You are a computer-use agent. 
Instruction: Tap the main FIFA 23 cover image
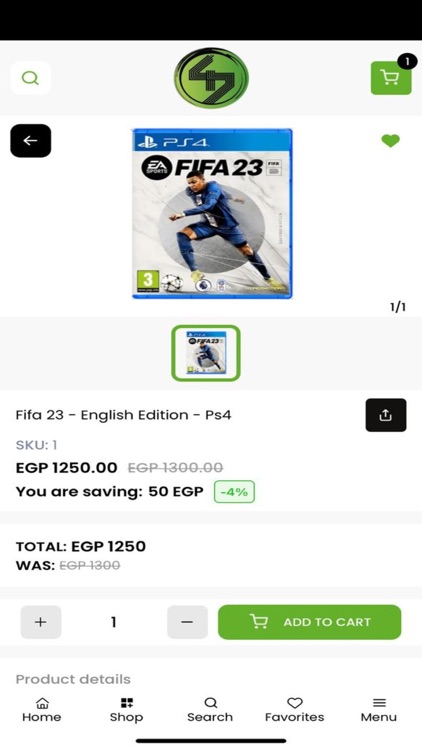(212, 214)
